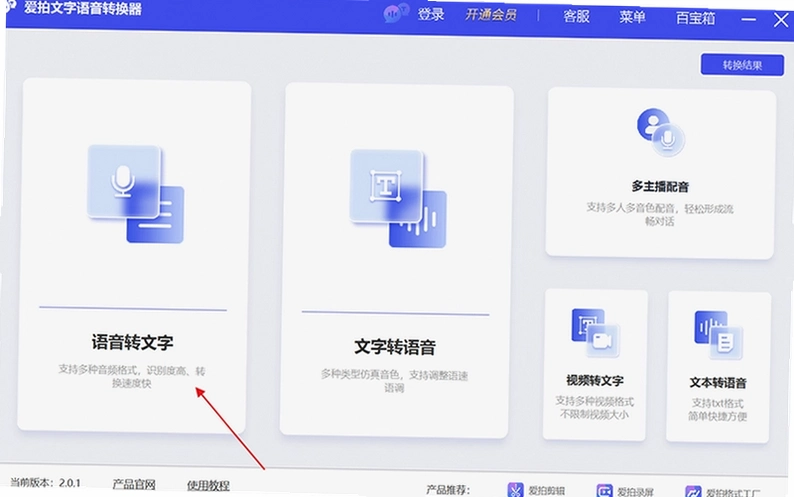The width and height of the screenshot is (794, 497).
Task: Close the converter window
Action: (x=781, y=20)
